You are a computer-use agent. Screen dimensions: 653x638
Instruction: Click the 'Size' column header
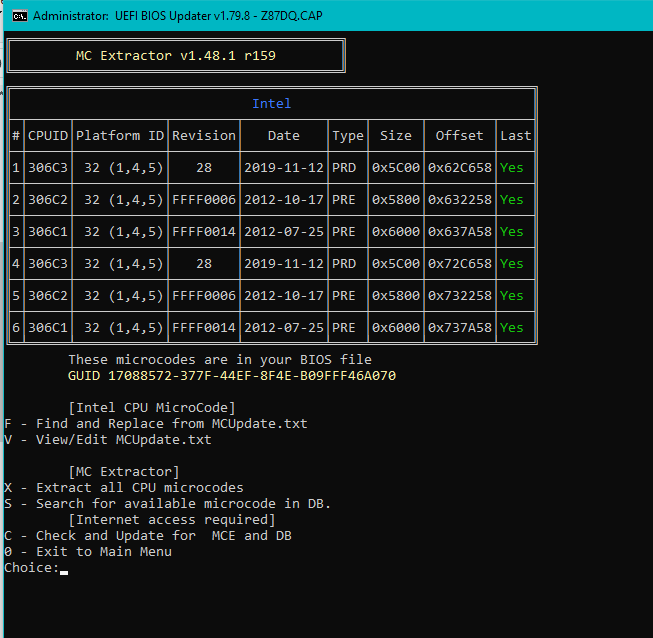[396, 136]
